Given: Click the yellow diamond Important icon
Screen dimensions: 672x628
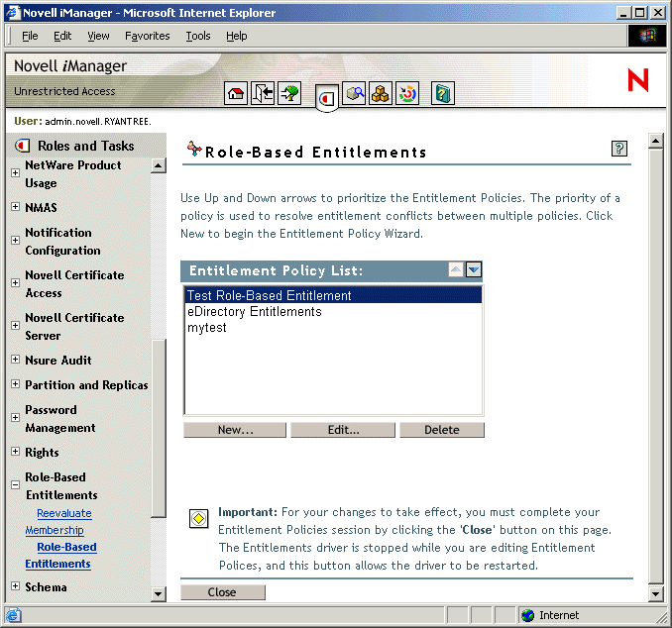Looking at the screenshot, I should [198, 519].
